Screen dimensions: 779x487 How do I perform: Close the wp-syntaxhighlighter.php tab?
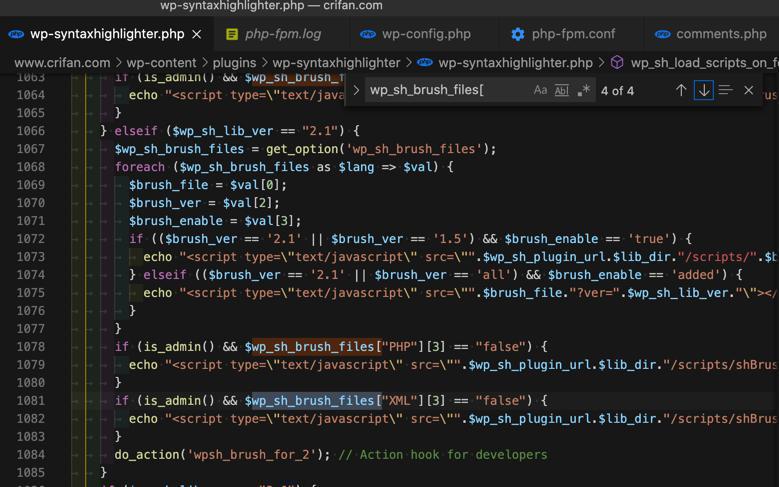[197, 34]
